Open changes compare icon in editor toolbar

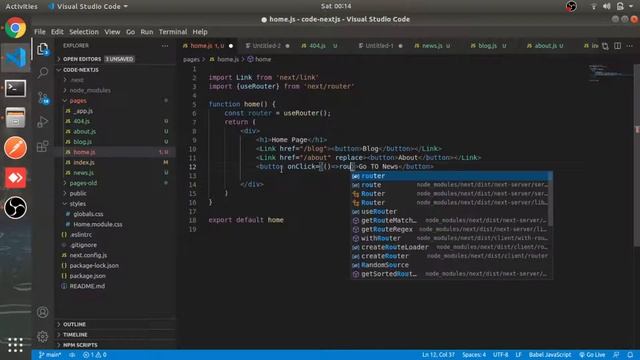(x=605, y=46)
